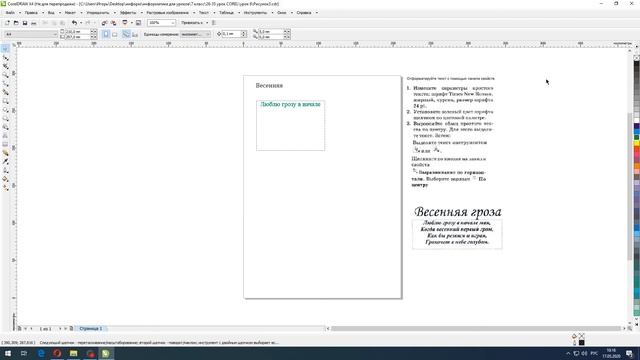Click the New document icon
The width and height of the screenshot is (640, 360).
[x=7, y=23]
